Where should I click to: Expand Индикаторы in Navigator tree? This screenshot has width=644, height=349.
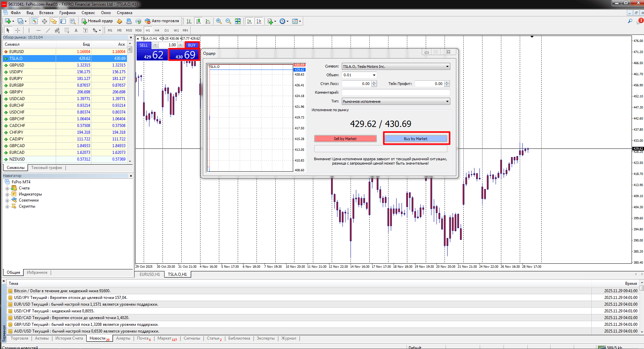(7, 194)
